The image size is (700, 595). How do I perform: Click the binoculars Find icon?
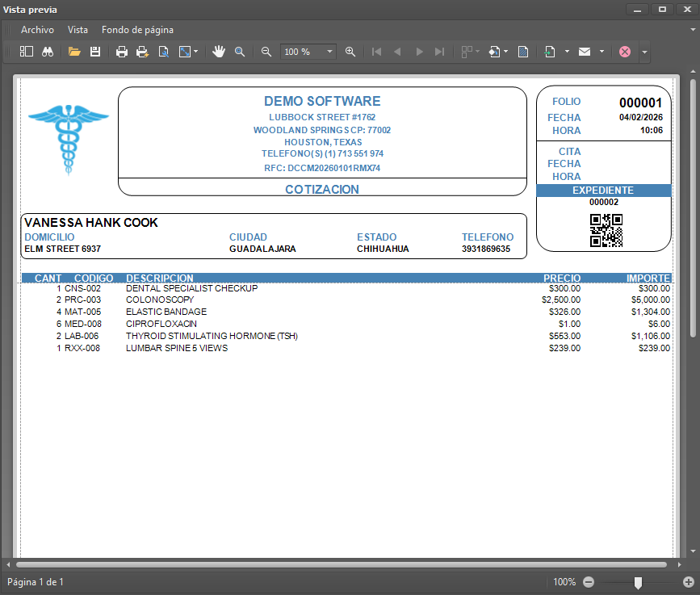click(x=48, y=52)
